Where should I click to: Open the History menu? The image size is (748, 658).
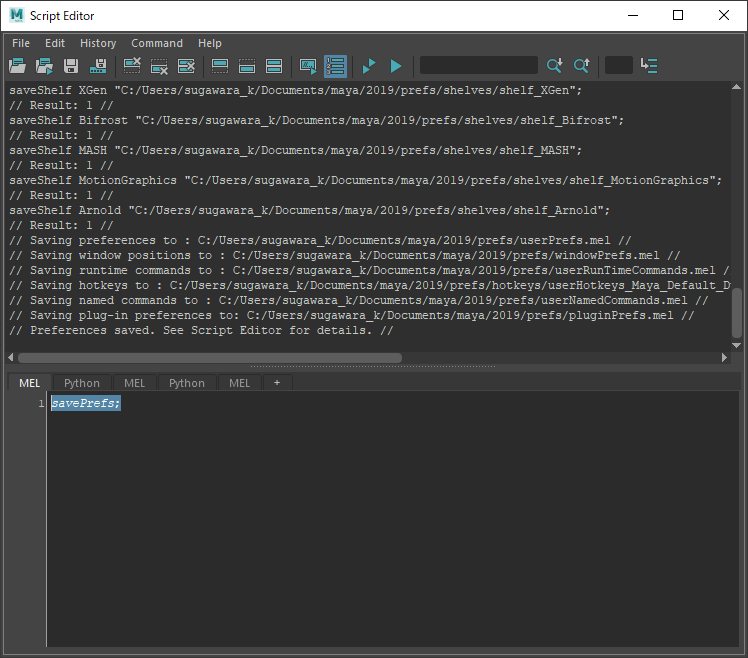tap(98, 43)
